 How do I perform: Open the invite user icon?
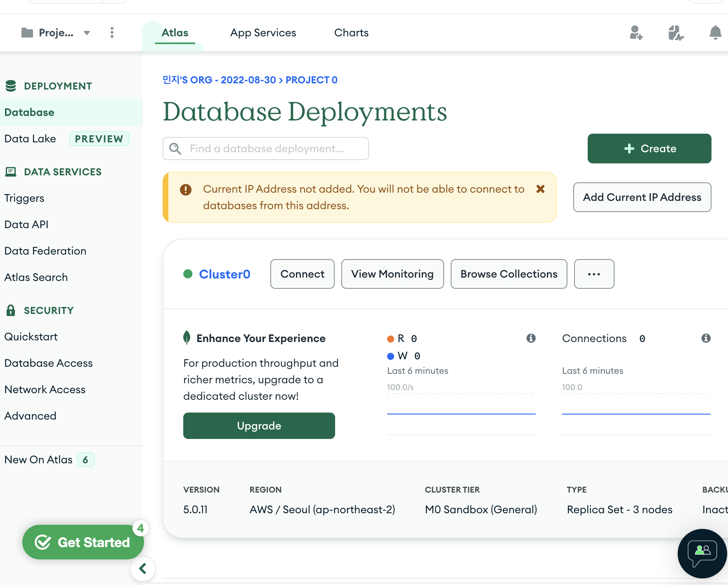(636, 33)
